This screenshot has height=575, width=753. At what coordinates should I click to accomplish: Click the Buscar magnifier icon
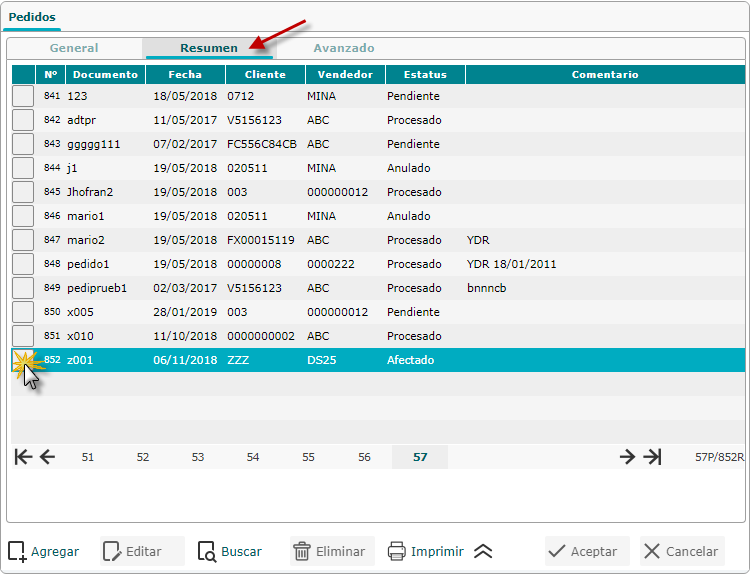pos(207,551)
